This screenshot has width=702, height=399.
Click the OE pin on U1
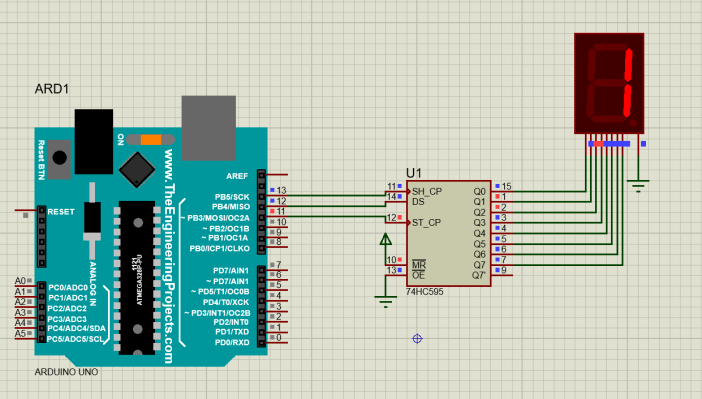click(396, 275)
